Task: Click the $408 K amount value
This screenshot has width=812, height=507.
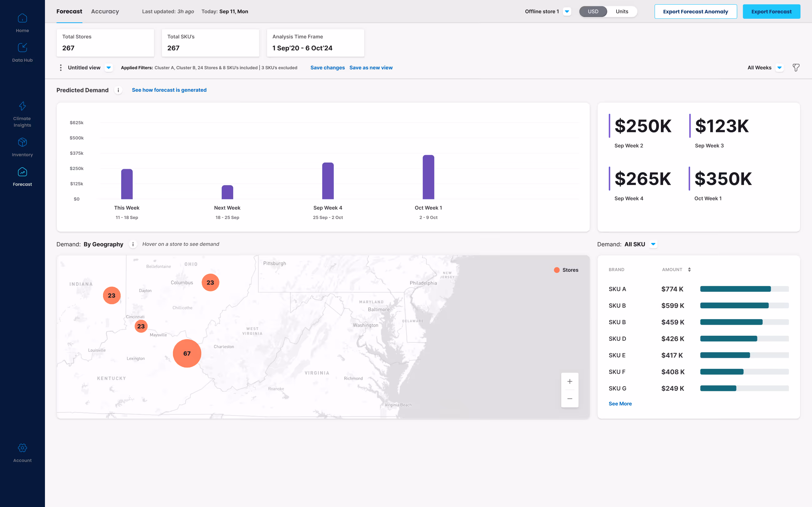Action: coord(673,372)
